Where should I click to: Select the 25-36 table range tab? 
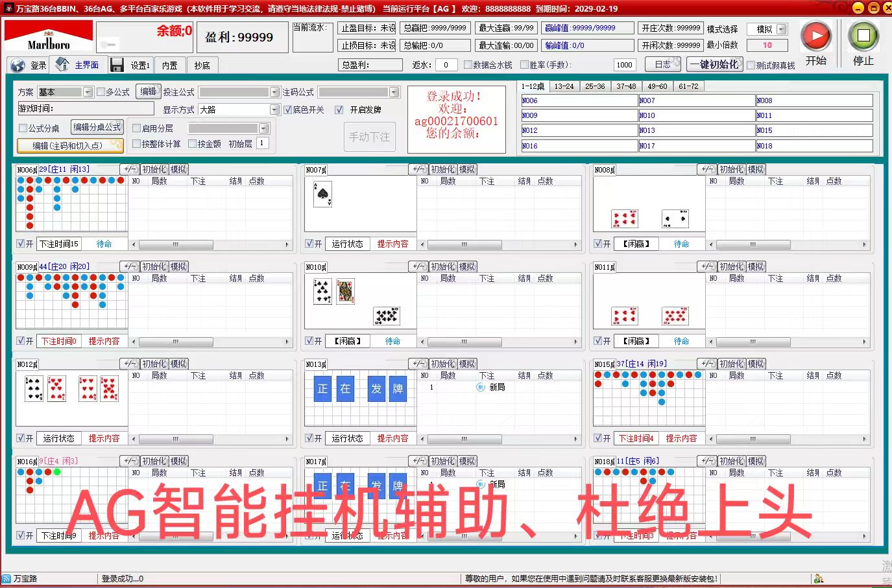click(x=595, y=86)
